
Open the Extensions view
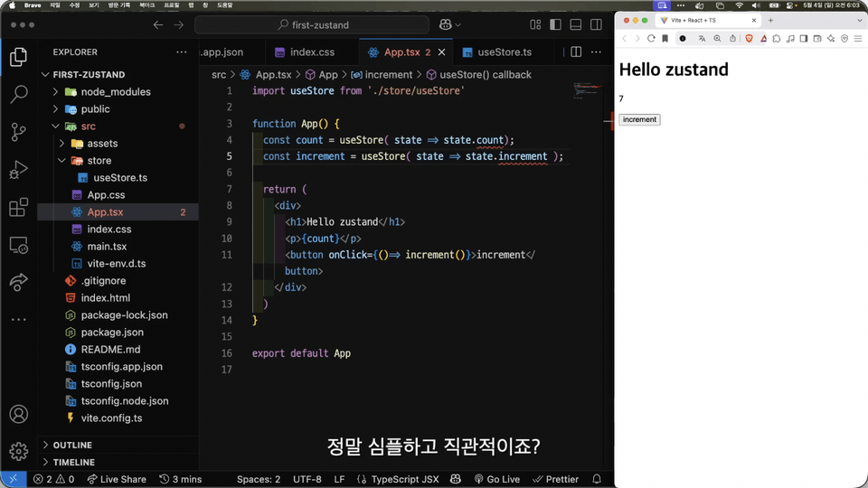(18, 207)
